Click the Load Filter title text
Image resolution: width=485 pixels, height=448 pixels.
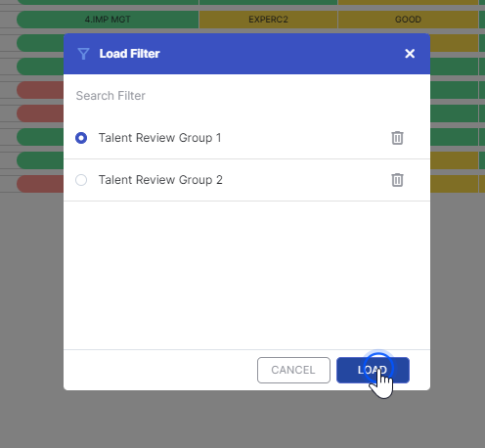(x=129, y=54)
